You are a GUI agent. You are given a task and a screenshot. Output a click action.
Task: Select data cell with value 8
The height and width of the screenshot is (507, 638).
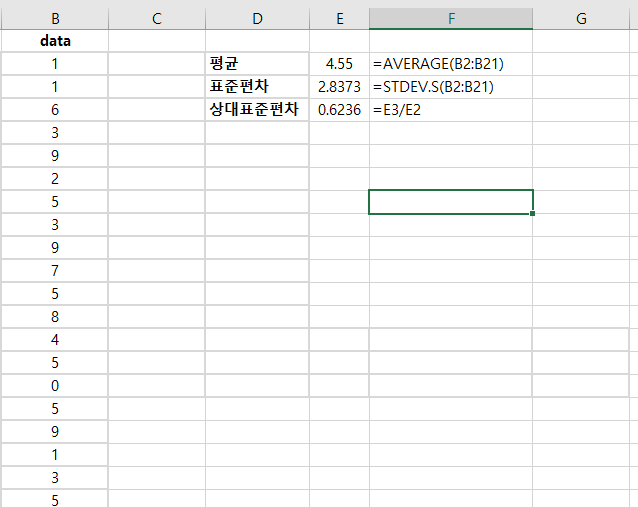point(55,317)
